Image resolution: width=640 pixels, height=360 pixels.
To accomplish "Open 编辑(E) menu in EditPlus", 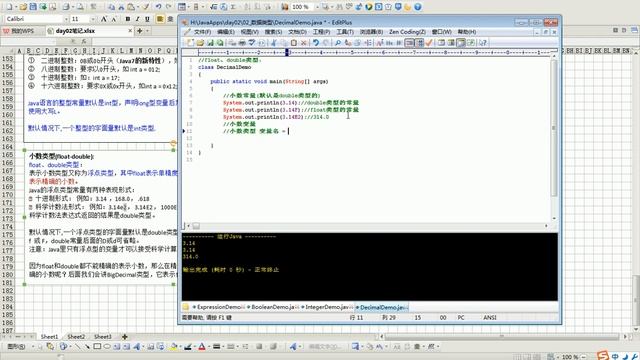I will (226, 32).
